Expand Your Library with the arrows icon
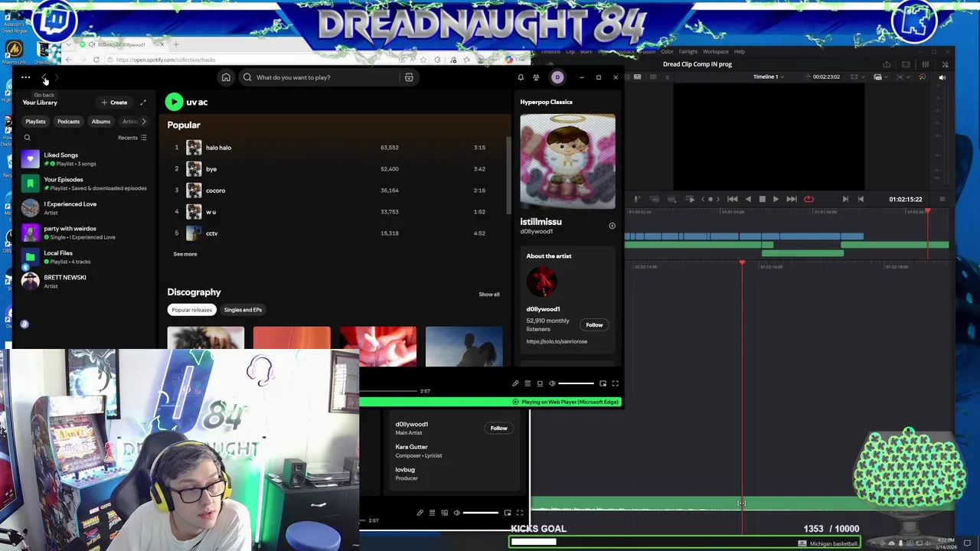980x551 pixels. pyautogui.click(x=142, y=103)
